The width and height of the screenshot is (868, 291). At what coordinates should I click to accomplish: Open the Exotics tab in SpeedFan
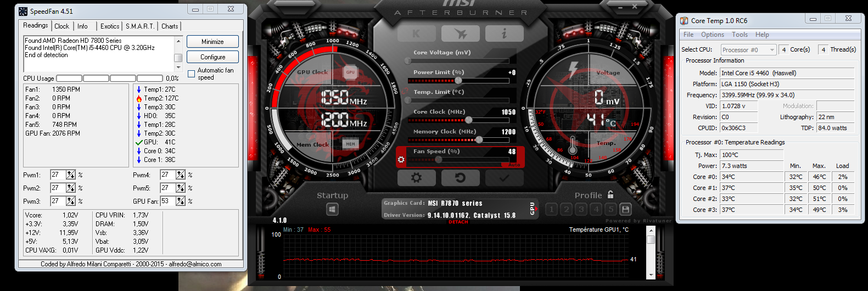110,26
